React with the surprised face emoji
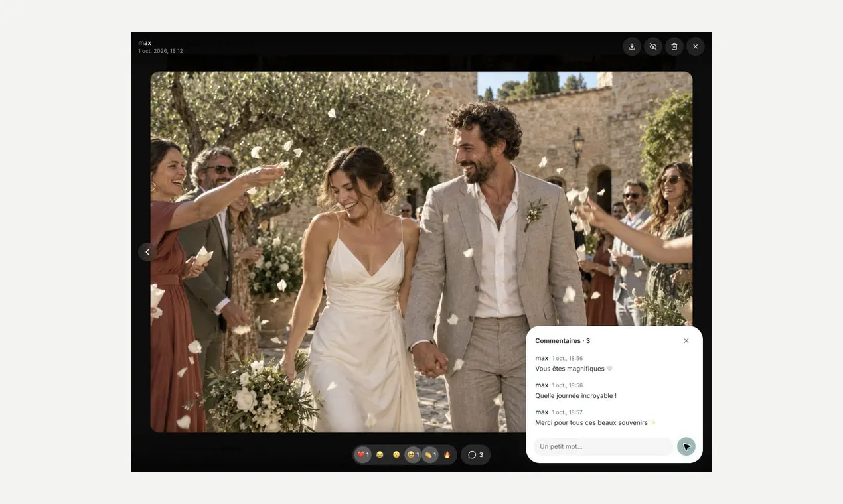Screen dimensions: 843x504 click(x=396, y=455)
